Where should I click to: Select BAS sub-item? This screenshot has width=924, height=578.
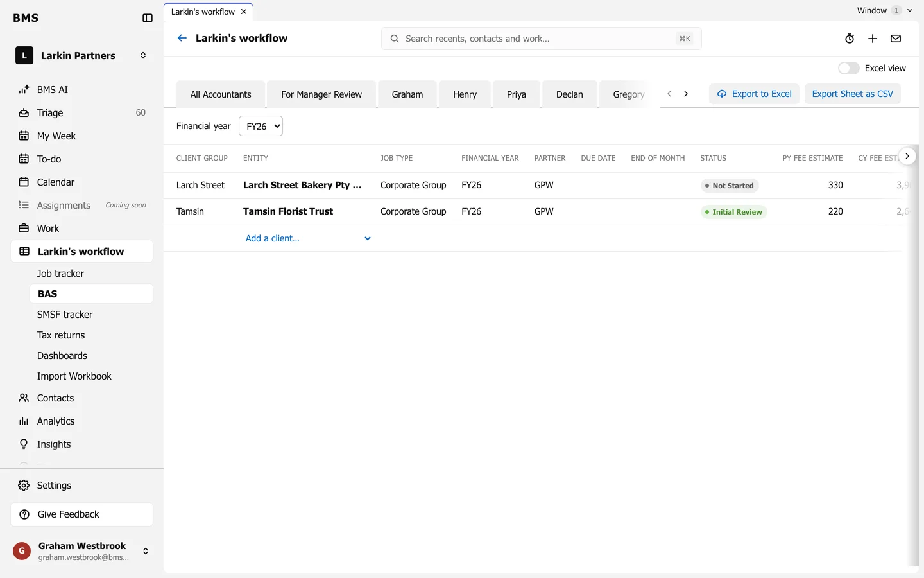click(x=91, y=293)
